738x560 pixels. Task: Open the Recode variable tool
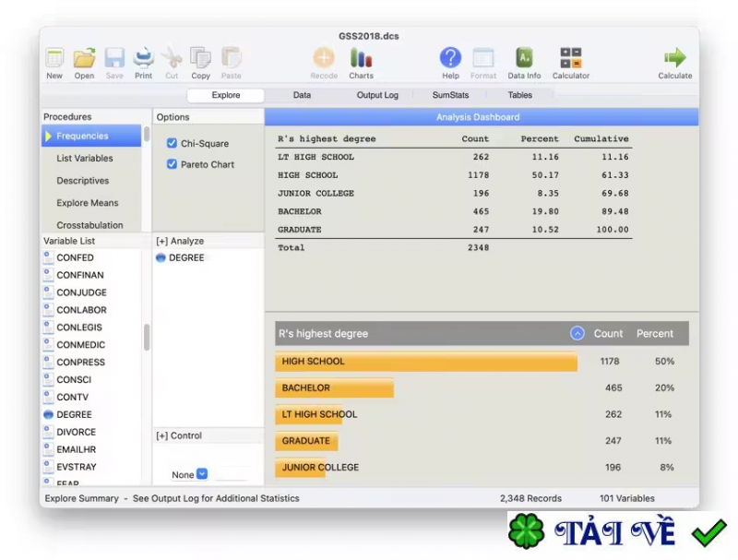coord(324,58)
